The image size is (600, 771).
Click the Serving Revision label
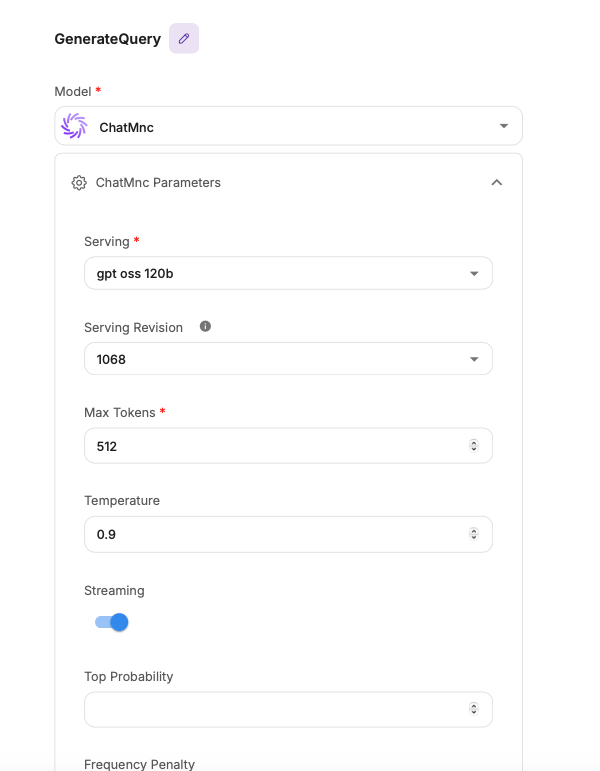pos(133,327)
